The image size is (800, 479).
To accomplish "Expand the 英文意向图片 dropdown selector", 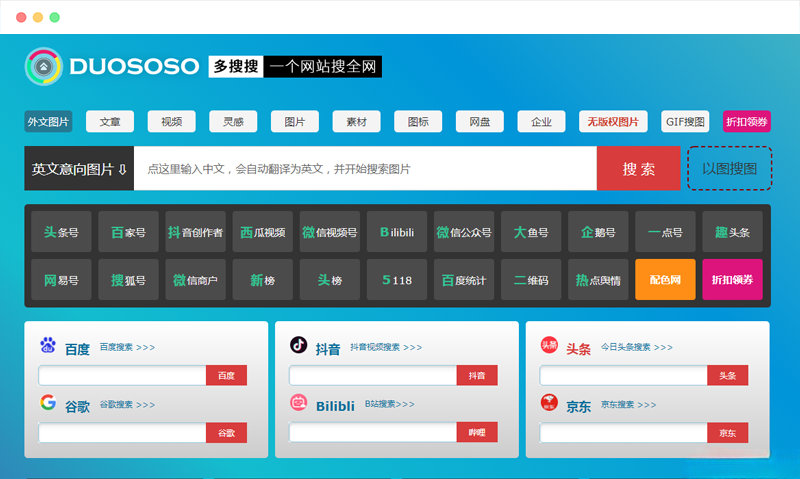I will click(79, 168).
